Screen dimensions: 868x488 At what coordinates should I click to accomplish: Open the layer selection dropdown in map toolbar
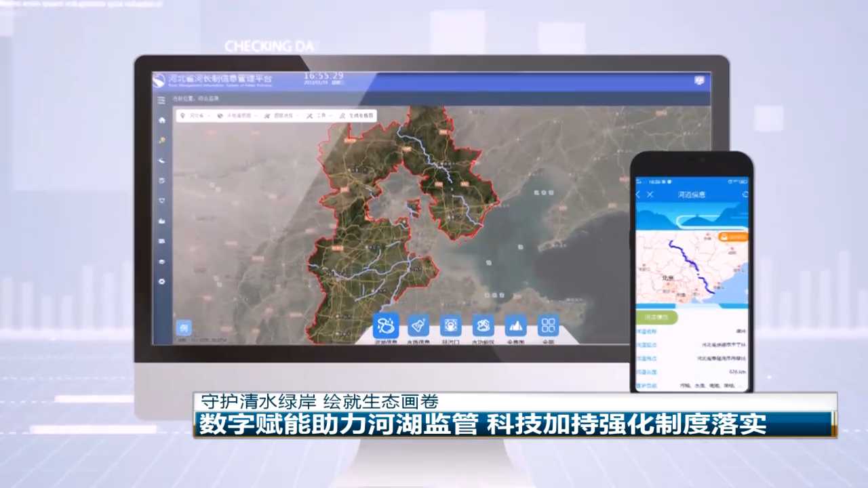[279, 116]
